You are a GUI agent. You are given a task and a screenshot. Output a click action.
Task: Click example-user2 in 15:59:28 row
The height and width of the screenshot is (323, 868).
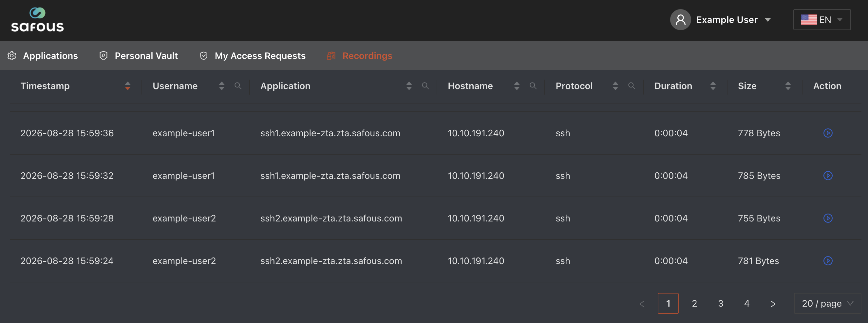coord(184,218)
